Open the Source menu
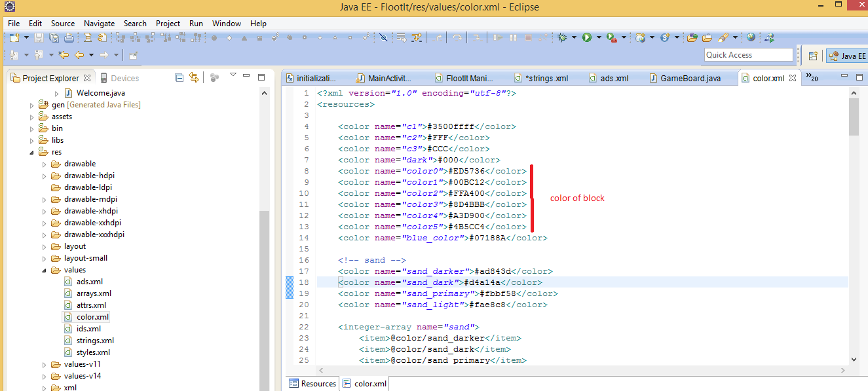The width and height of the screenshot is (868, 391). [63, 23]
